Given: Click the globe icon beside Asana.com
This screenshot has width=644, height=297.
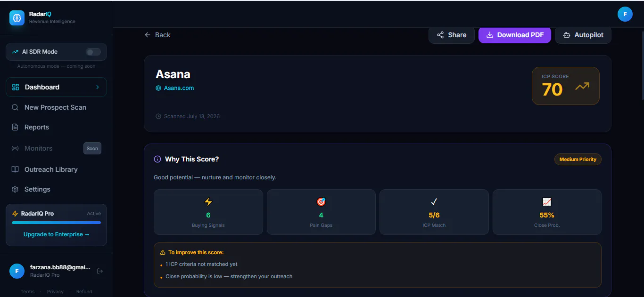Looking at the screenshot, I should (158, 88).
